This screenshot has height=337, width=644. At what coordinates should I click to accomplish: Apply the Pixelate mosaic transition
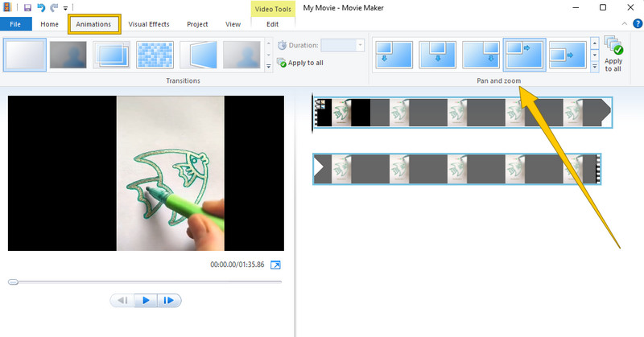tap(155, 55)
